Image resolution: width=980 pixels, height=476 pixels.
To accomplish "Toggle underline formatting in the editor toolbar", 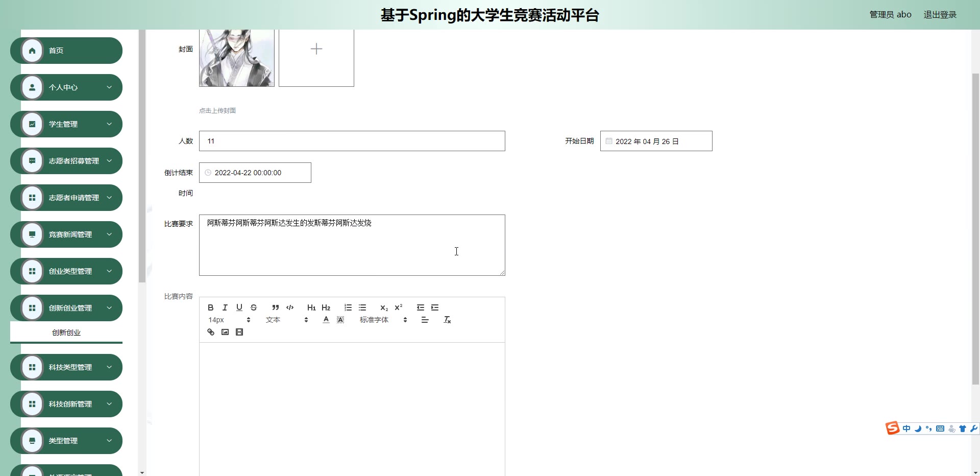I will click(x=239, y=307).
